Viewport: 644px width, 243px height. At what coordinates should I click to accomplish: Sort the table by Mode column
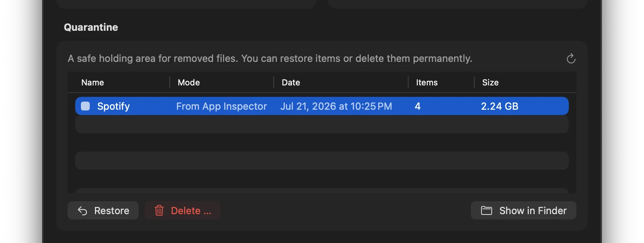(x=189, y=82)
